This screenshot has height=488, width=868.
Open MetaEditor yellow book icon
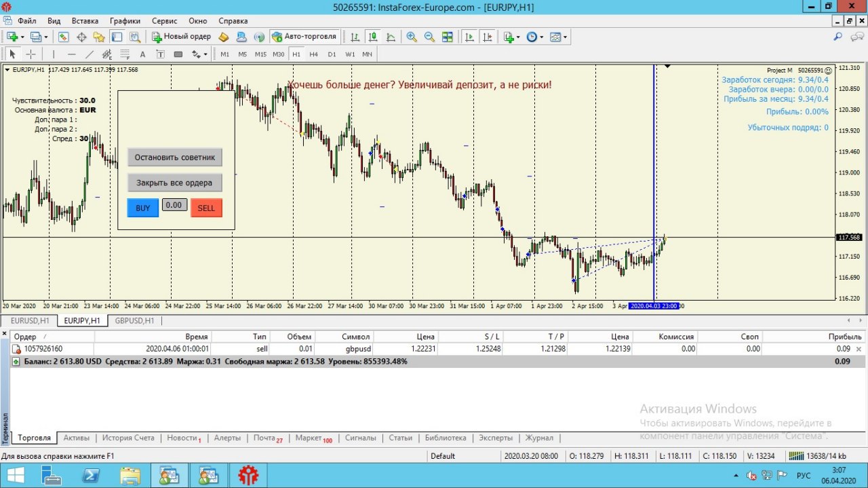click(224, 37)
